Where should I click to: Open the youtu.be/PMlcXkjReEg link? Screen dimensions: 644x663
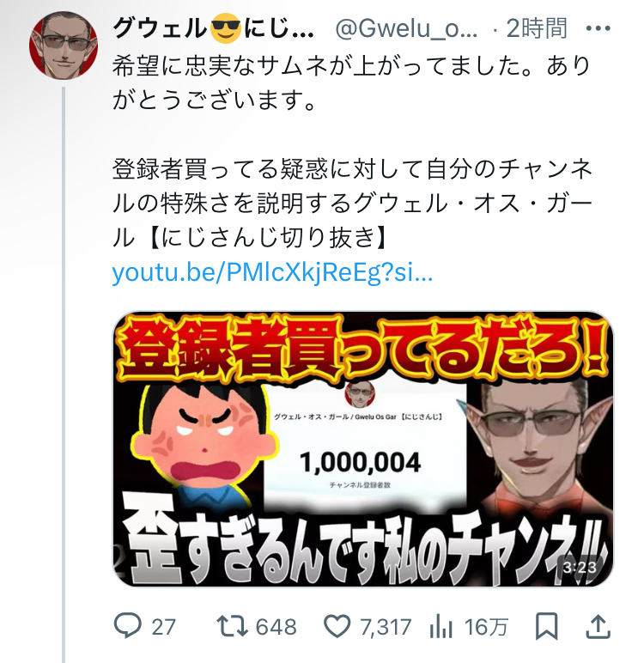pyautogui.click(x=272, y=273)
